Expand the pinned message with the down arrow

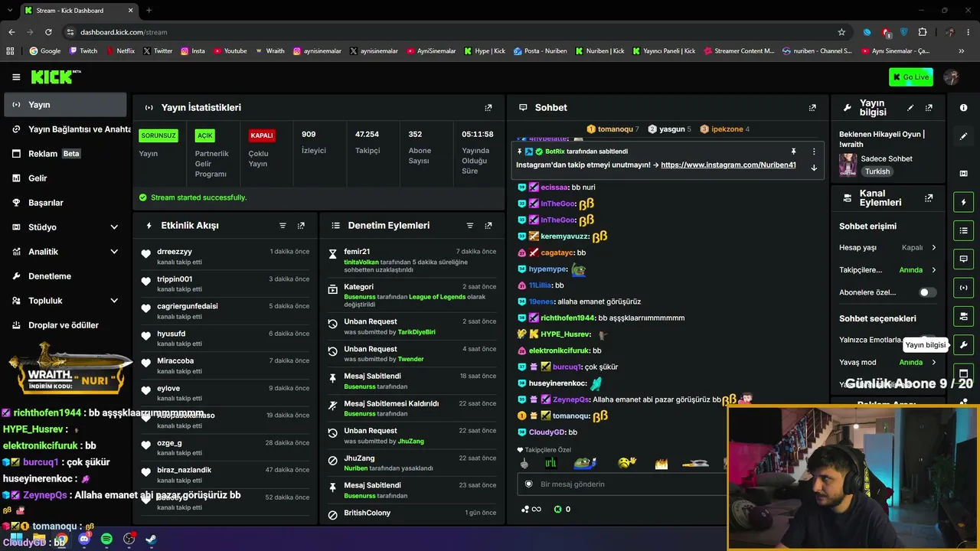coord(814,168)
